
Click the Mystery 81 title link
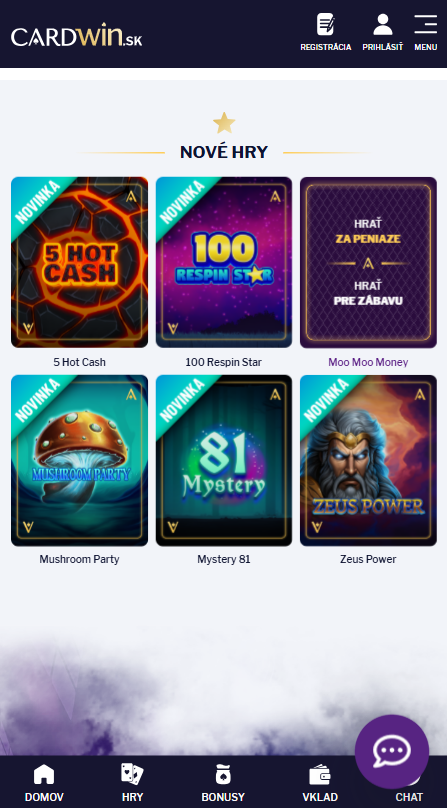(x=224, y=559)
